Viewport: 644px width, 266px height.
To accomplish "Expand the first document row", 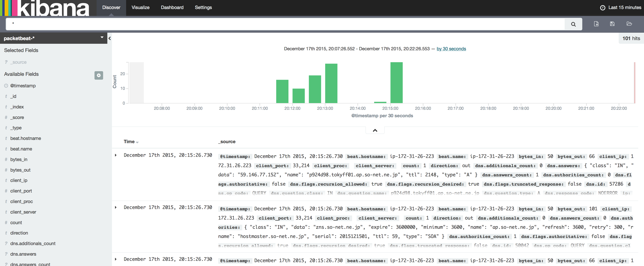I will (x=116, y=155).
